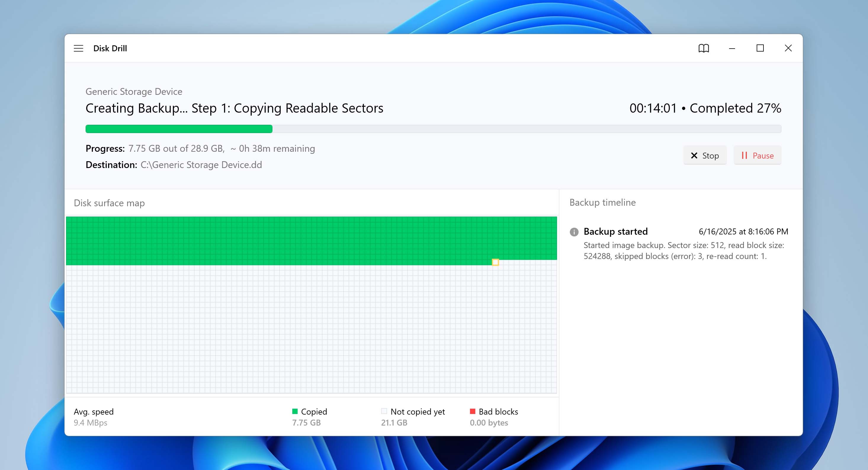868x470 pixels.
Task: Click the Copied 7.75 GB value
Action: (306, 423)
